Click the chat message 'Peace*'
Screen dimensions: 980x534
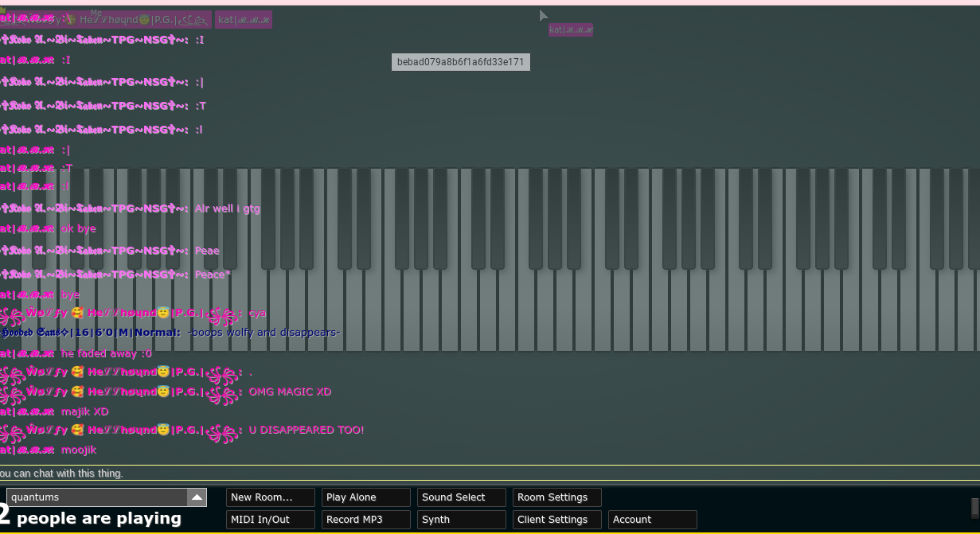click(x=213, y=275)
